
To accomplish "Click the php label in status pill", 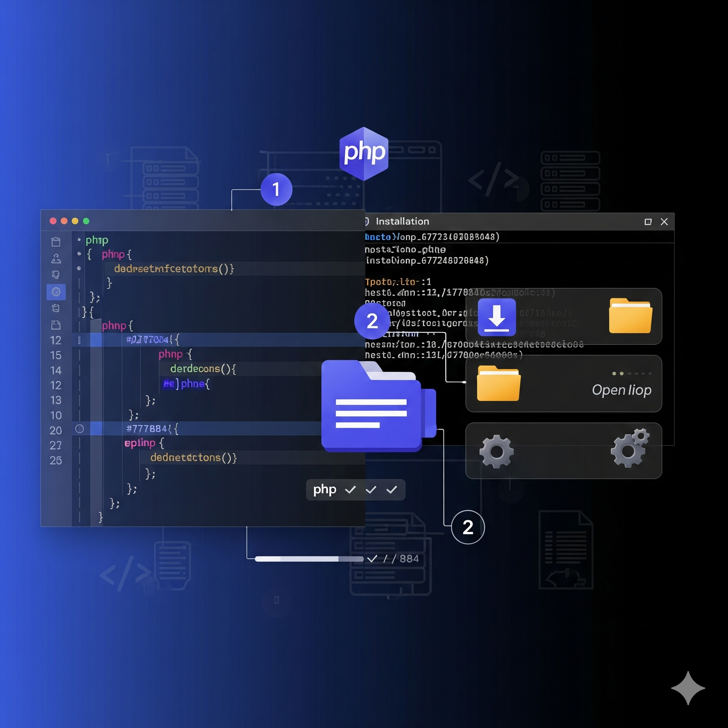I will tap(325, 489).
